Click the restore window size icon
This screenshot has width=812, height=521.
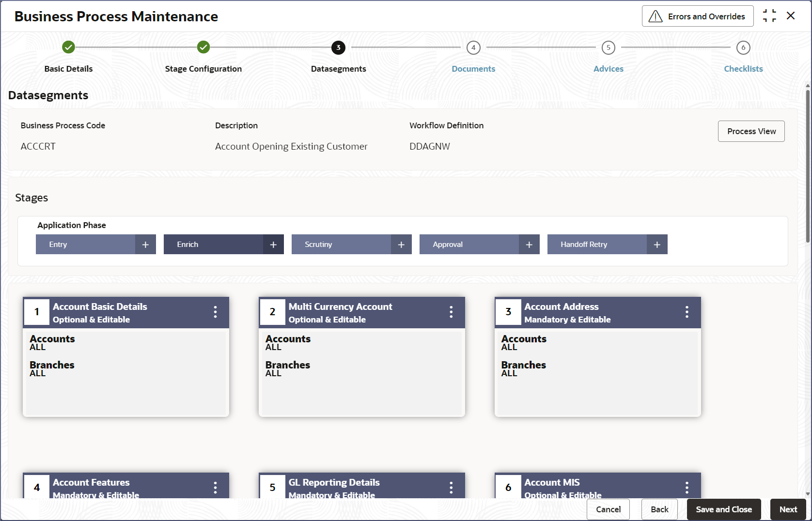pyautogui.click(x=769, y=16)
